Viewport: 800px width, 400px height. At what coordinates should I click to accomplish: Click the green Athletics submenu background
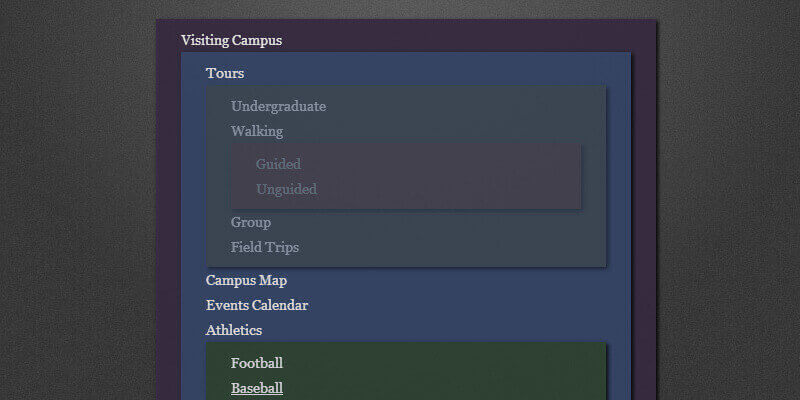450,370
